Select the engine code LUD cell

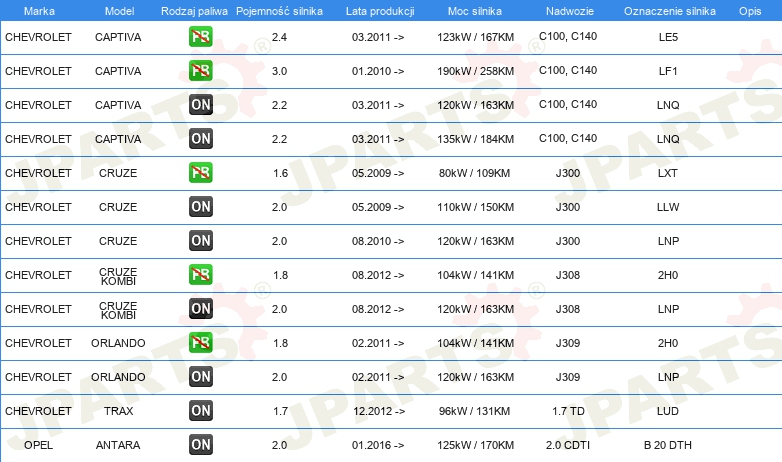pyautogui.click(x=668, y=411)
